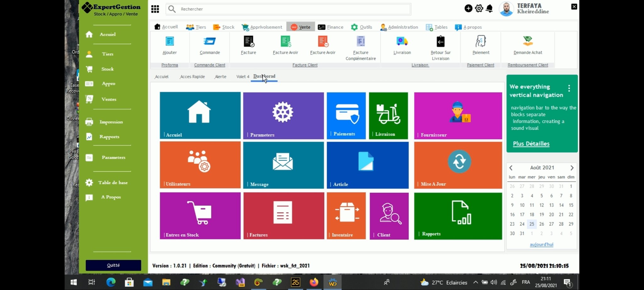Click the Fournisseur dashboard tile

(458, 115)
